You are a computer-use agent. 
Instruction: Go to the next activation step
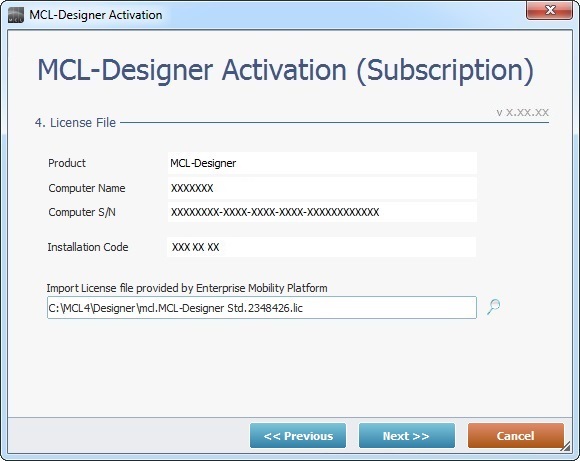pos(407,435)
